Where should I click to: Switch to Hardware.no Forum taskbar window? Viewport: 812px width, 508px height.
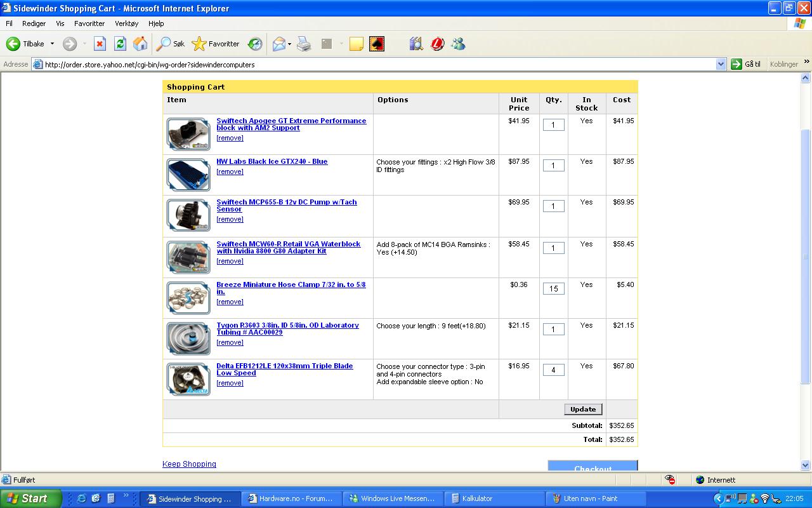point(292,498)
